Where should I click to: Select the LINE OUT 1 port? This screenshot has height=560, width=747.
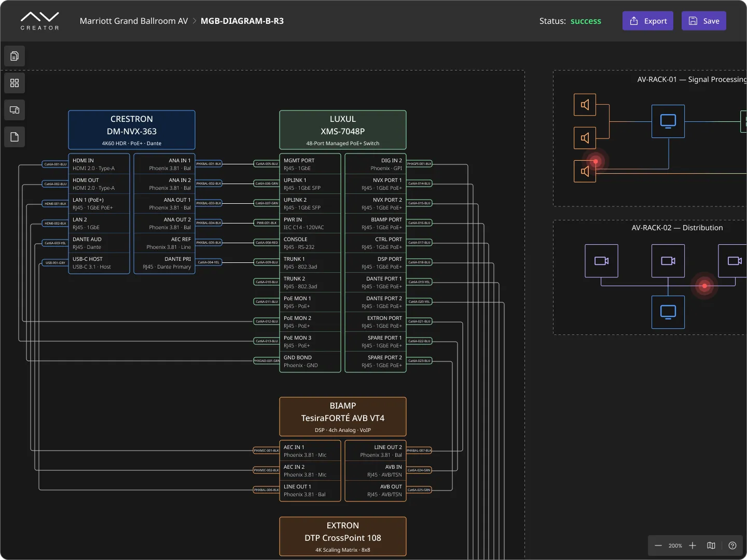click(310, 490)
